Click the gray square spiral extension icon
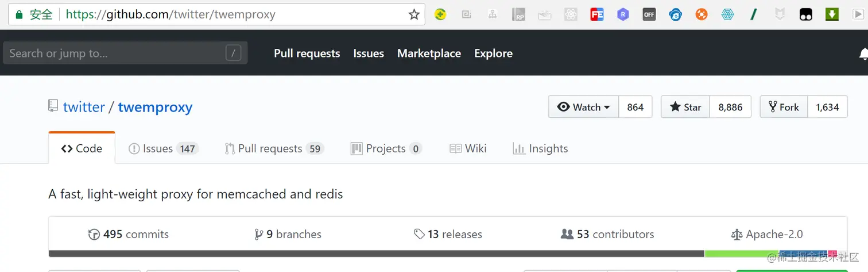The width and height of the screenshot is (868, 272). pyautogui.click(x=467, y=14)
